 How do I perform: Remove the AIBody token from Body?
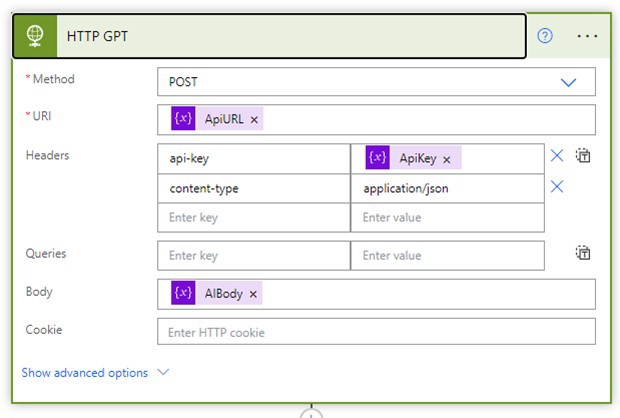point(253,294)
